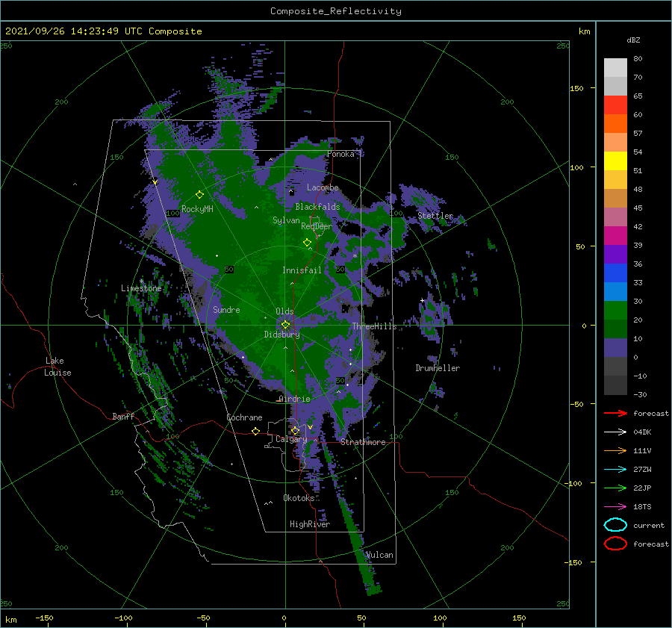Click the Vulcan label
Image resolution: width=672 pixels, height=628 pixels.
tap(379, 555)
